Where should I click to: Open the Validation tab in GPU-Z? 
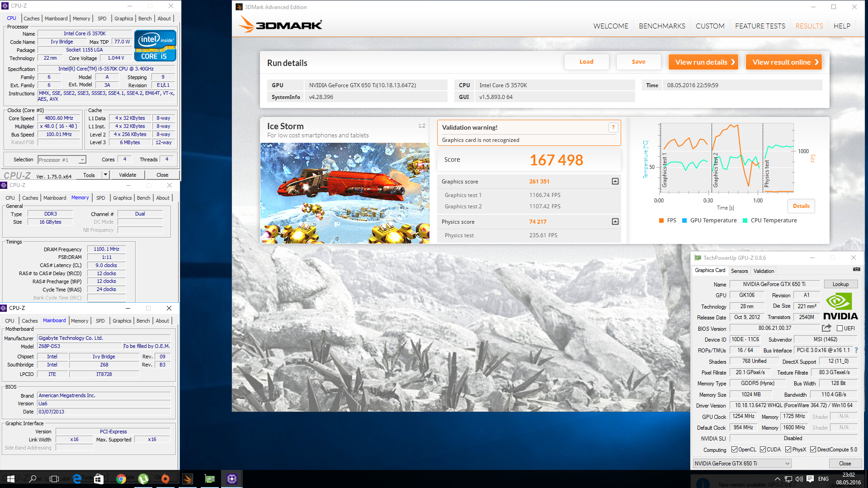764,271
